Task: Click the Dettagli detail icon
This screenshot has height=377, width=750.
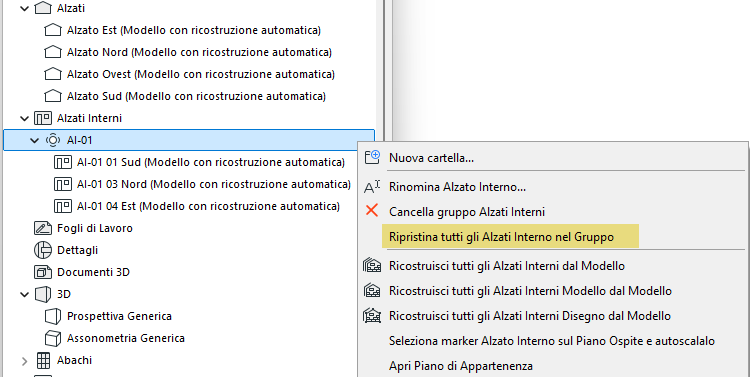Action: click(43, 250)
